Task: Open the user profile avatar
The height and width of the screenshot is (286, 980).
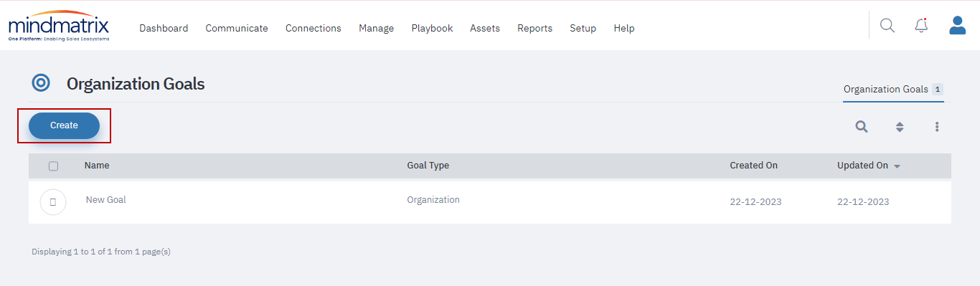Action: point(957,26)
